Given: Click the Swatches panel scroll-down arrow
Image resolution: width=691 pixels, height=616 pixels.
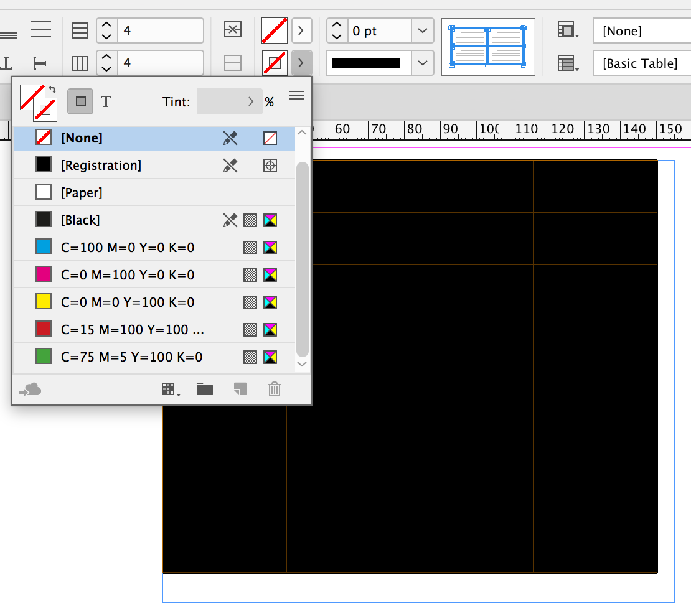Looking at the screenshot, I should [x=302, y=364].
